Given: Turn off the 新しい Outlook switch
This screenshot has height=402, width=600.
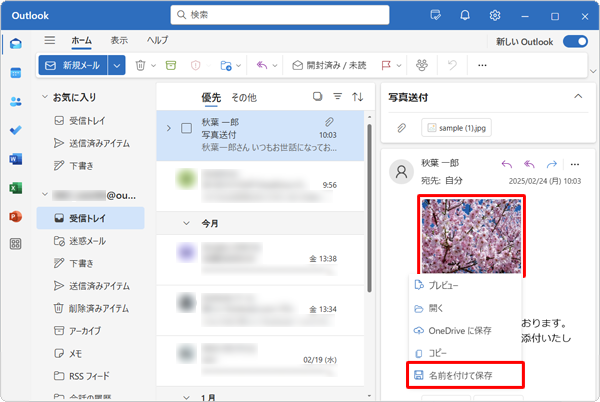Looking at the screenshot, I should click(575, 41).
